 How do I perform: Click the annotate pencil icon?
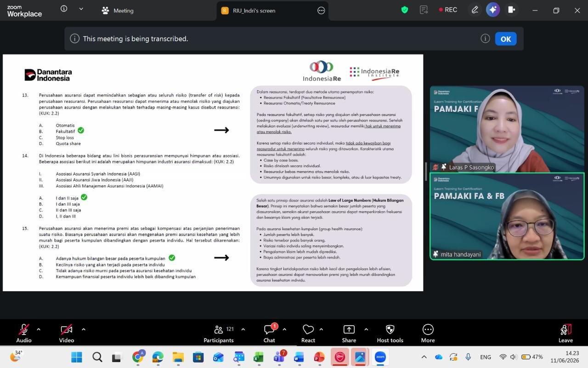[475, 10]
